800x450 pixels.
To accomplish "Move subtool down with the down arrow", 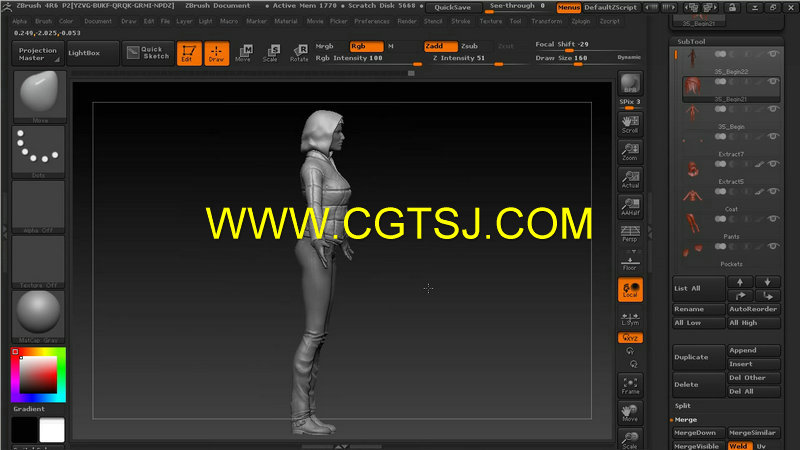I will coord(767,282).
